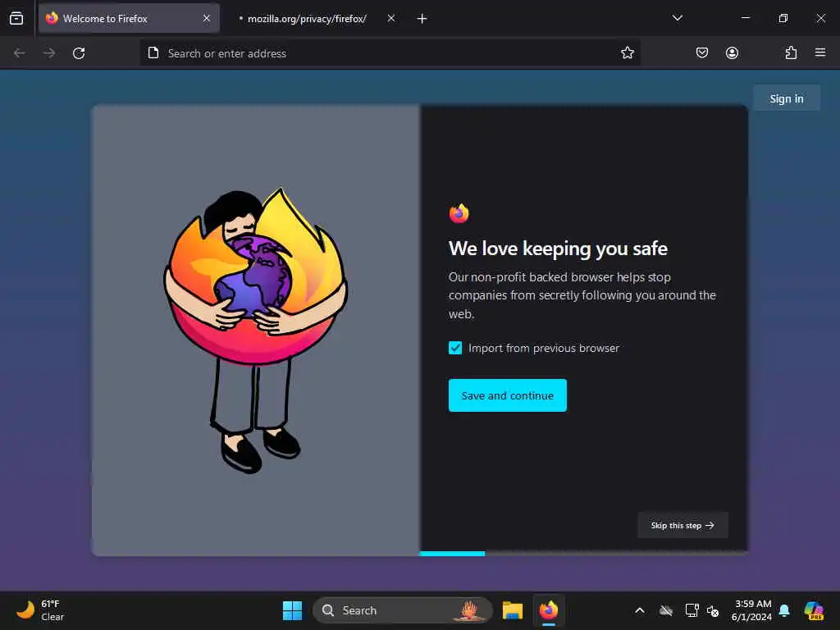Image resolution: width=840 pixels, height=630 pixels.
Task: Click the Firefox hugging globe illustration
Action: pos(256,330)
